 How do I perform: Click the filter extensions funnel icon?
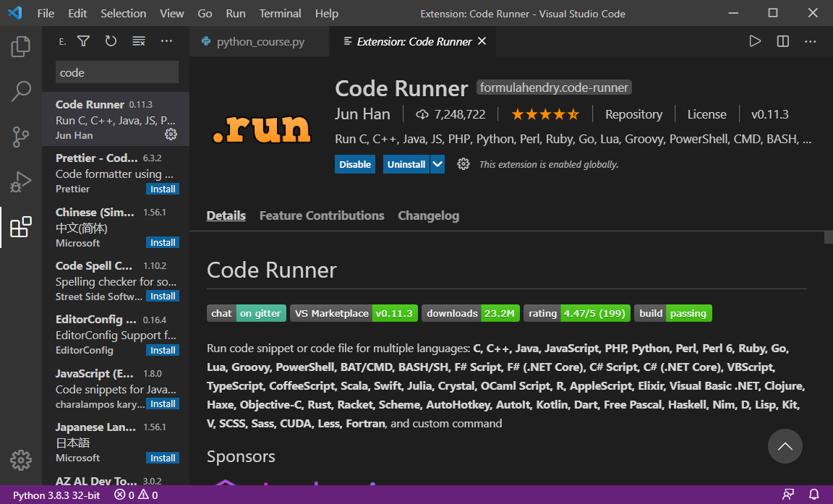[x=83, y=41]
